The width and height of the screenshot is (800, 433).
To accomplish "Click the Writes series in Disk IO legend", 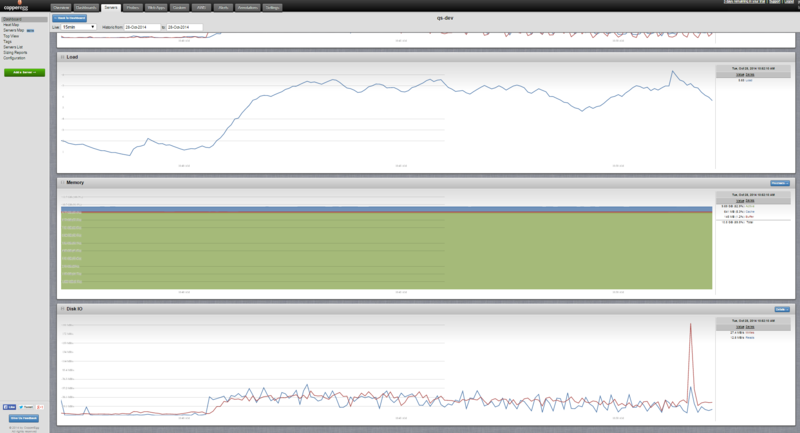I will [x=750, y=333].
